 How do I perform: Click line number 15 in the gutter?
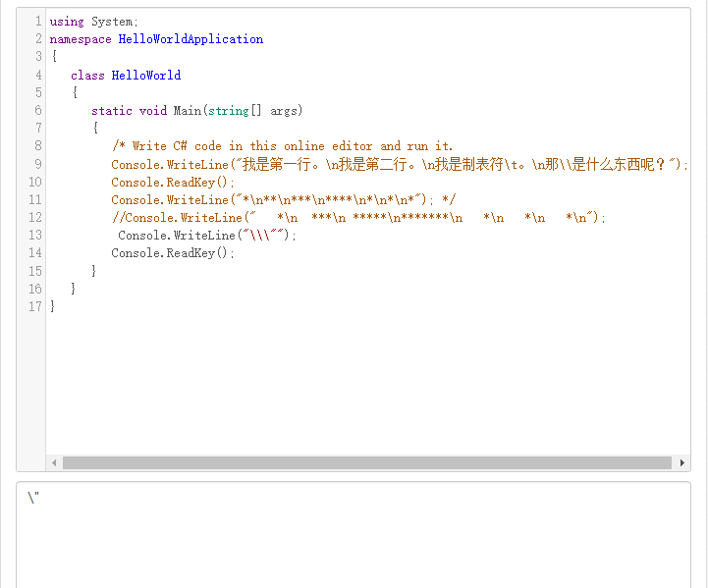[35, 271]
